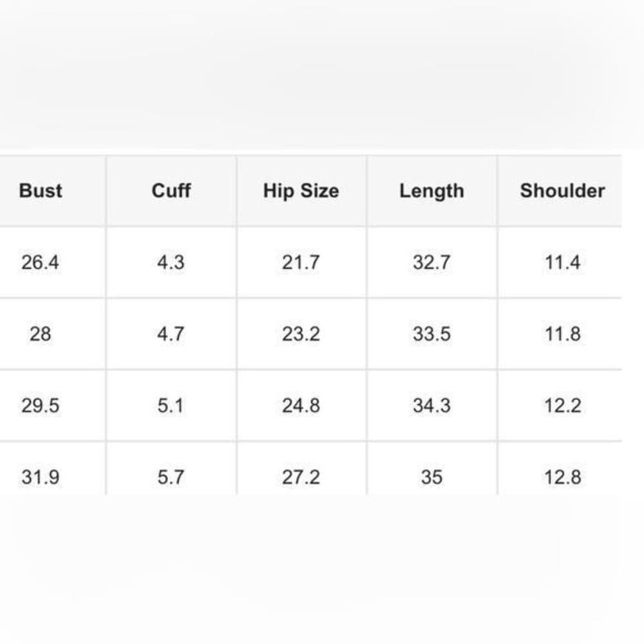Click shoulder value 11.4

(x=562, y=263)
